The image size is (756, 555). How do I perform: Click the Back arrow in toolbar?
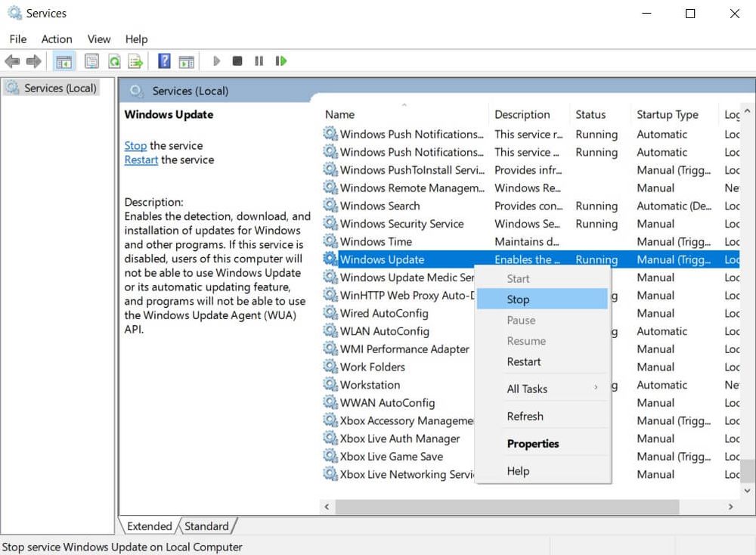point(12,61)
